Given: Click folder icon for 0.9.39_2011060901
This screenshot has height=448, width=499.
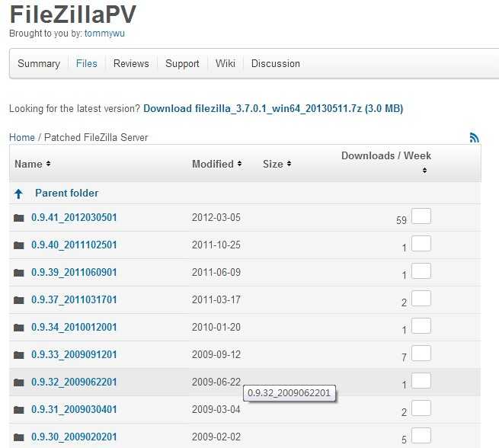Looking at the screenshot, I should click(19, 272).
